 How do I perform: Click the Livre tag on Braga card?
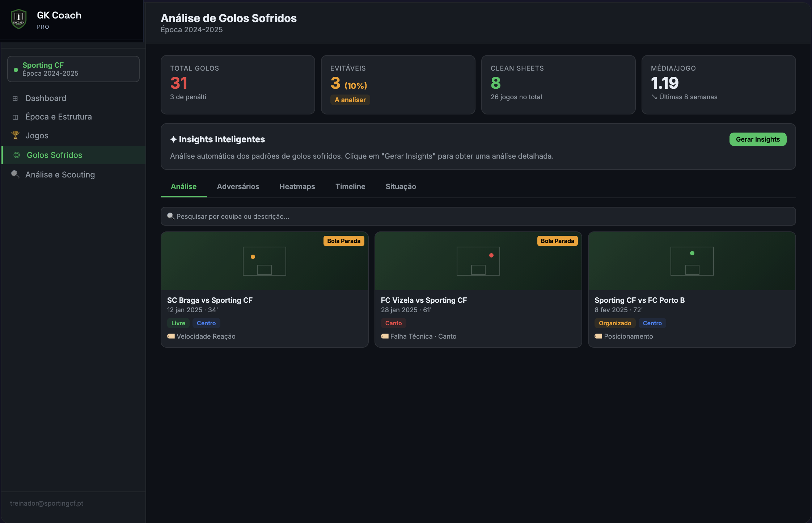pos(178,323)
